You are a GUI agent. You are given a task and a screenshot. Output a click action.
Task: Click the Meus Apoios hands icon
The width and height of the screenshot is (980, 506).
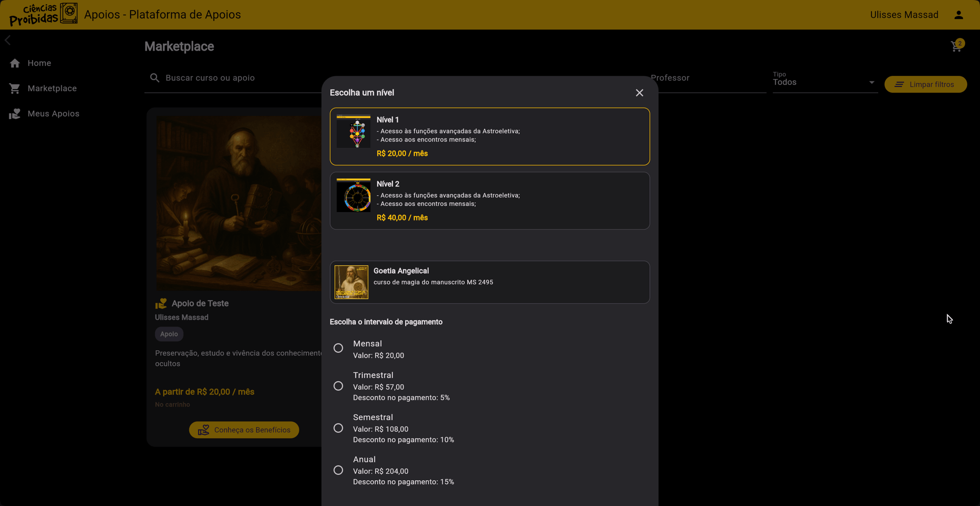[15, 113]
